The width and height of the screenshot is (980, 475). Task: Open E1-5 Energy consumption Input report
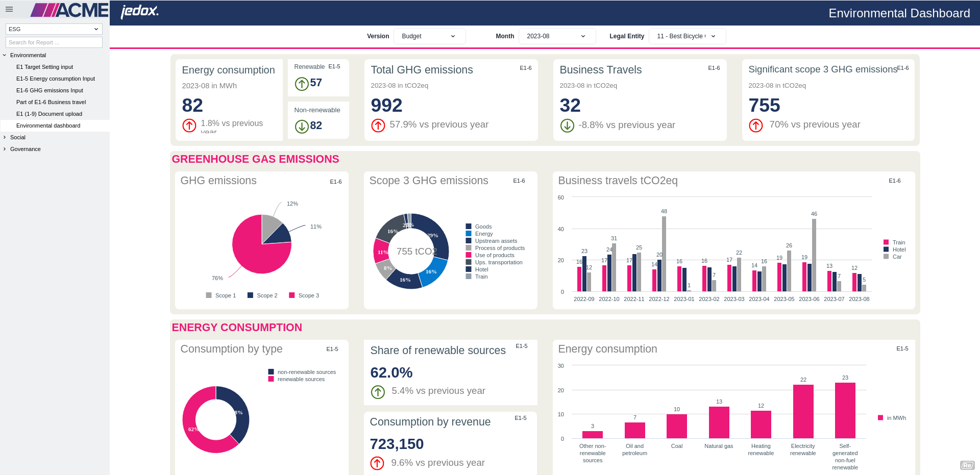[56, 79]
